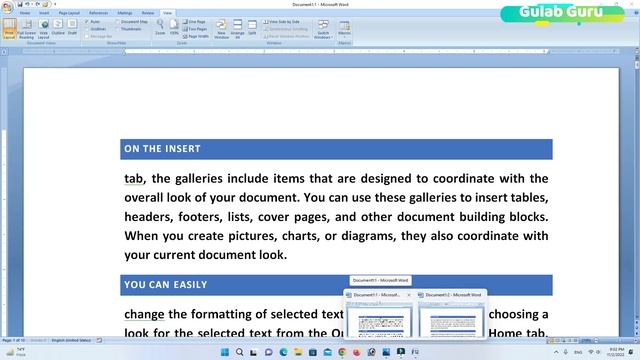This screenshot has width=640, height=360.
Task: Choose Two Pages zoom
Action: [x=195, y=29]
